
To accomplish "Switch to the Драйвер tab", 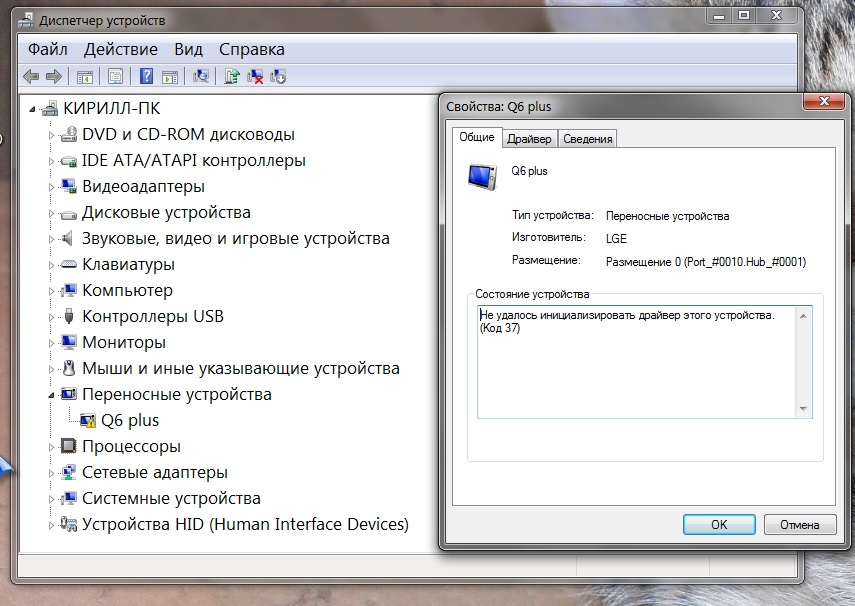I will 528,139.
